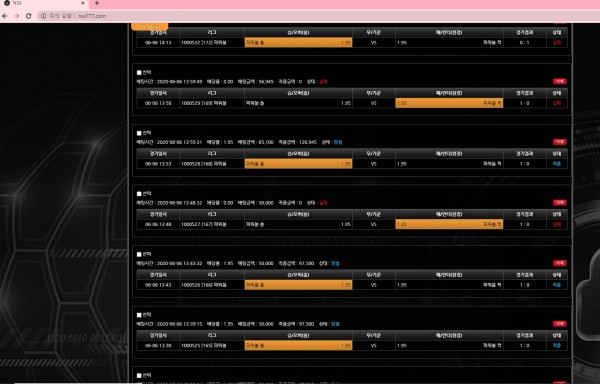
Task: Check the select box for bet 13:48:32
Action: (139, 194)
